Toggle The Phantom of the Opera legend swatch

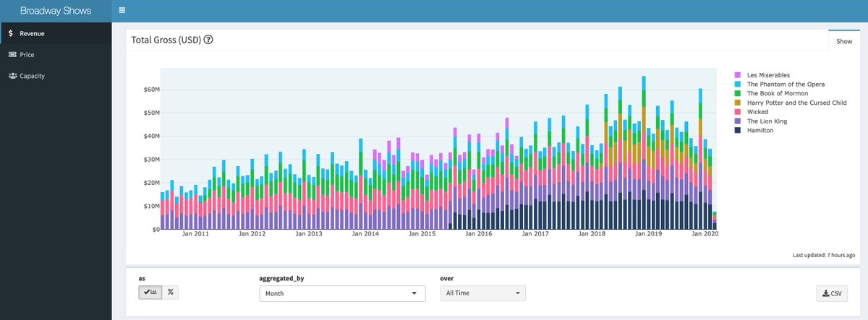pyautogui.click(x=737, y=85)
